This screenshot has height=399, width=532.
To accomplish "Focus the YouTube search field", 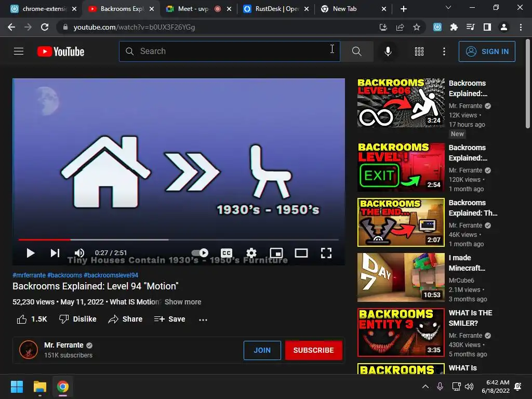I will [x=229, y=51].
